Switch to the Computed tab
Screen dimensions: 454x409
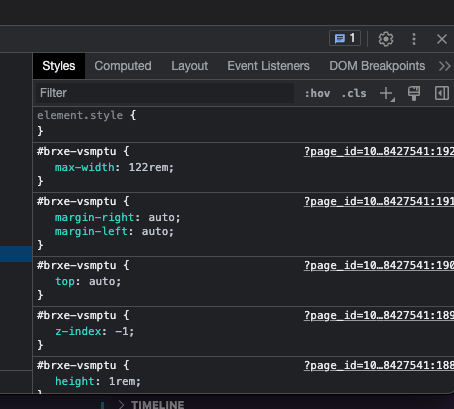click(x=123, y=66)
